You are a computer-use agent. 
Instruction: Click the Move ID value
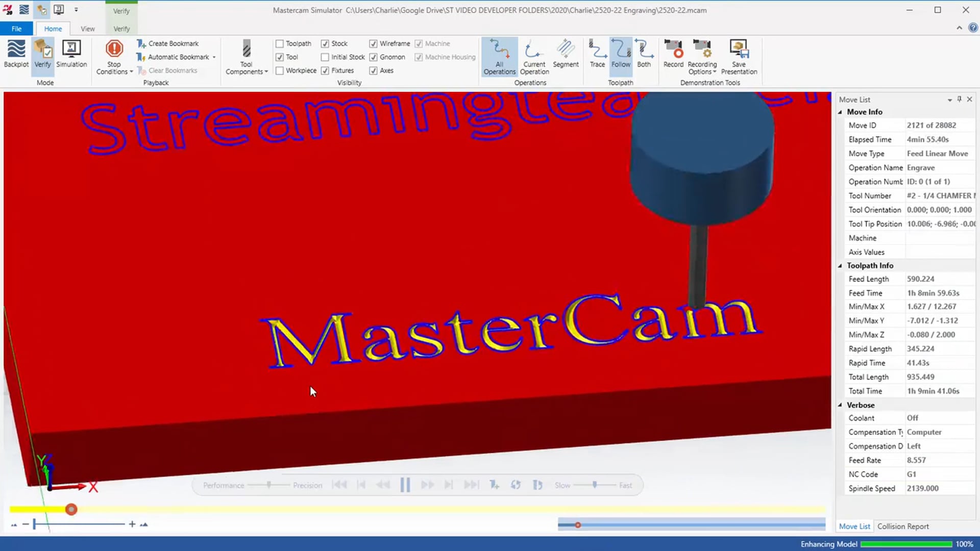point(932,126)
